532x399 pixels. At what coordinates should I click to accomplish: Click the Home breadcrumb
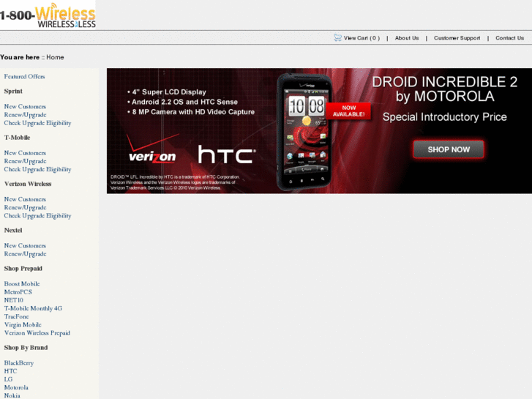(x=55, y=57)
